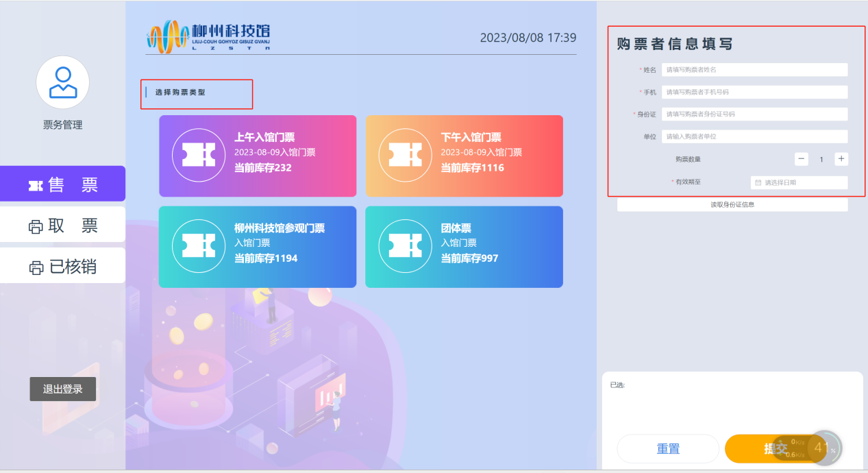Increase ticket quantity with plus button
Image resolution: width=868 pixels, height=473 pixels.
tap(841, 159)
